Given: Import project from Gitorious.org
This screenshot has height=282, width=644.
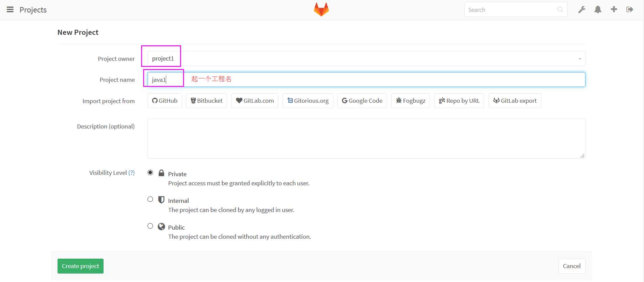Looking at the screenshot, I should 308,101.
